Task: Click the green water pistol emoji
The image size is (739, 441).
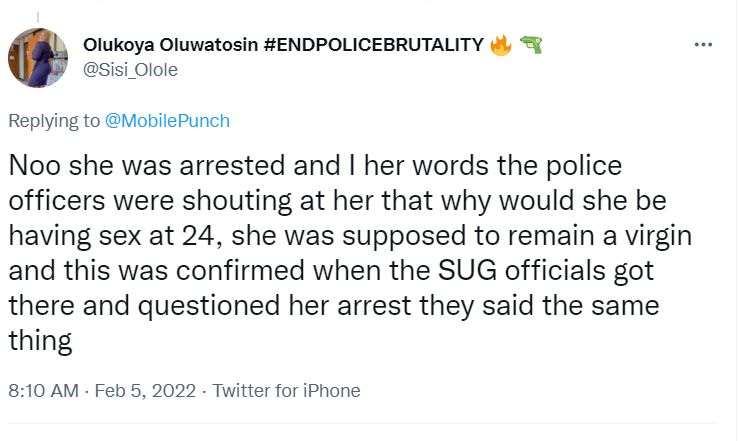Action: [x=533, y=45]
